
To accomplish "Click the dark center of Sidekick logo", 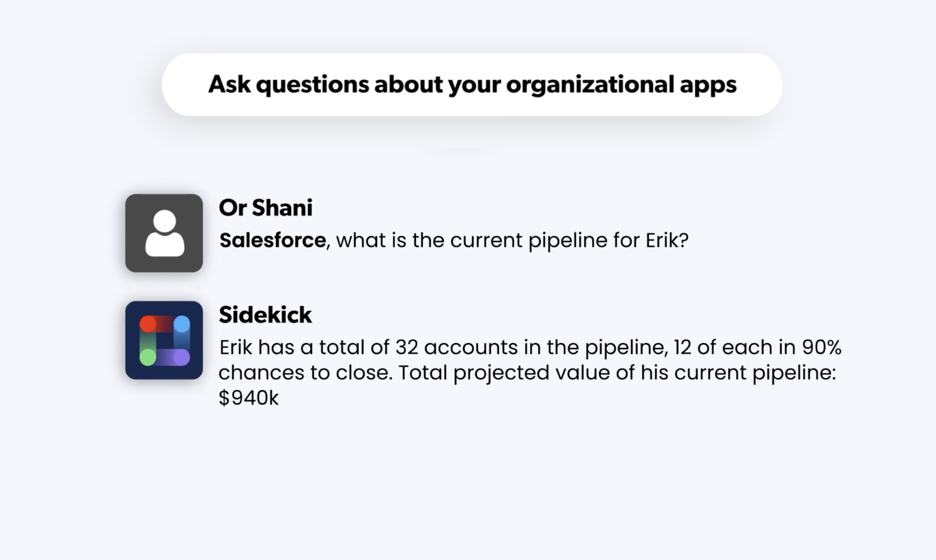I will tap(165, 341).
